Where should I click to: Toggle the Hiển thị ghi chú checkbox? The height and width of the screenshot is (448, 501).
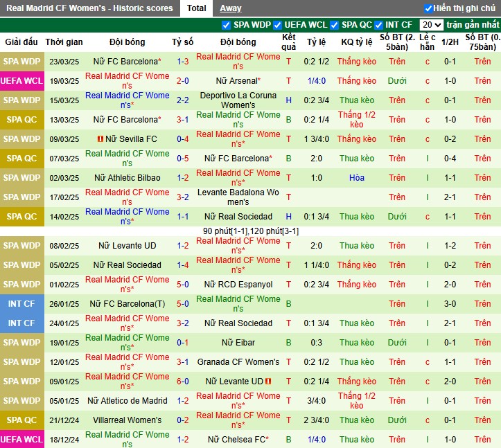(428, 8)
